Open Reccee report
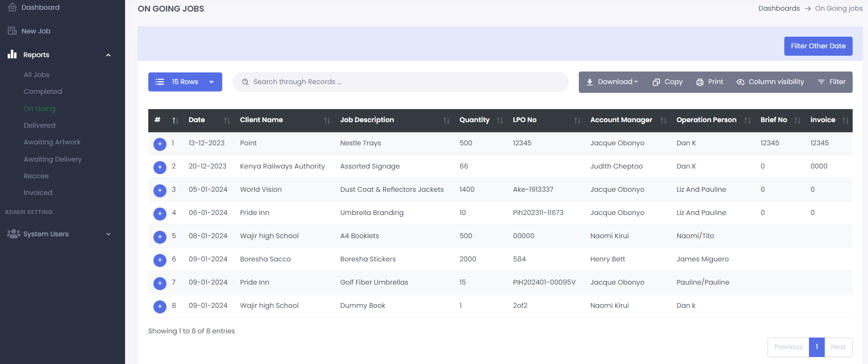868x364 pixels. 36,176
